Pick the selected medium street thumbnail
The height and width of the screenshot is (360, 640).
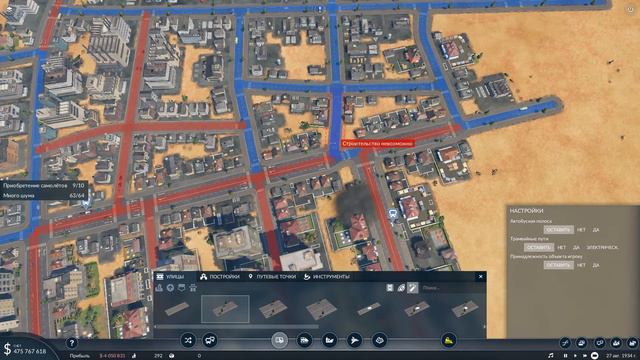225,309
